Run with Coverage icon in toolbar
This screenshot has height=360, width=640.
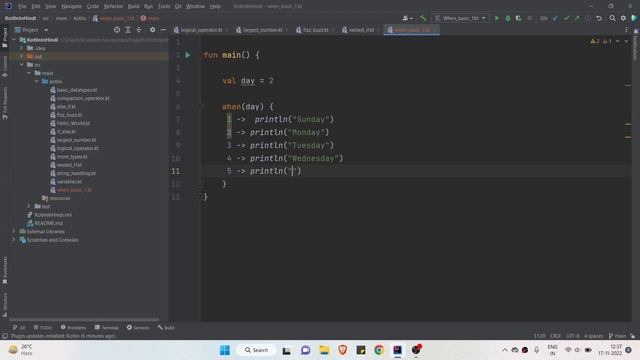pos(518,18)
